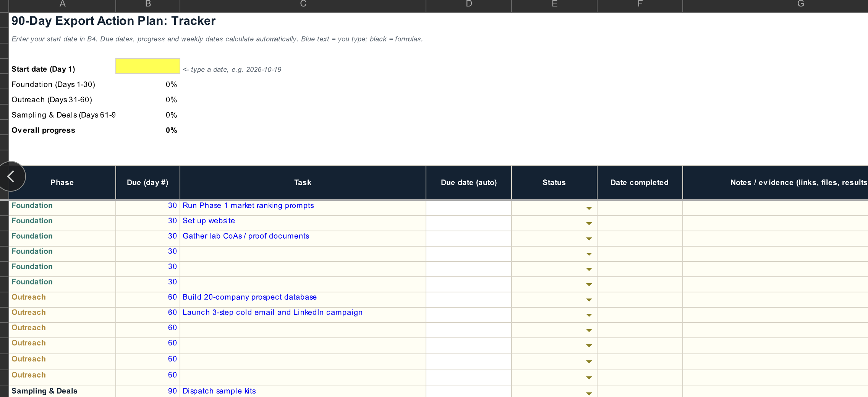Image resolution: width=868 pixels, height=397 pixels.
Task: Open Status dropdown for Dispatch sample kits row
Action: point(589,394)
